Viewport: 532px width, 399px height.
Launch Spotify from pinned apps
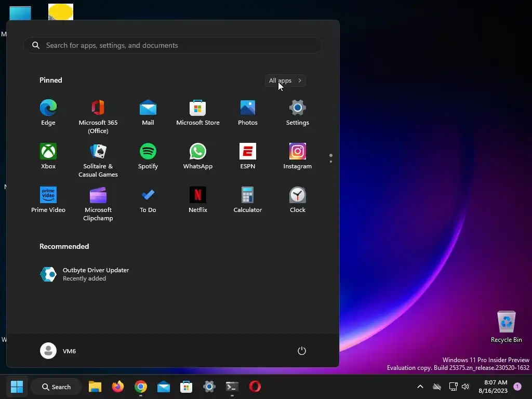[x=148, y=156]
